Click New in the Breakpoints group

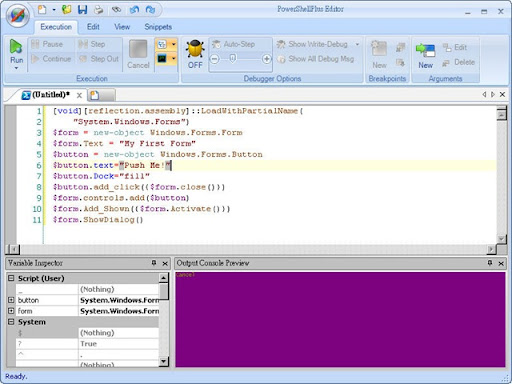click(x=379, y=54)
